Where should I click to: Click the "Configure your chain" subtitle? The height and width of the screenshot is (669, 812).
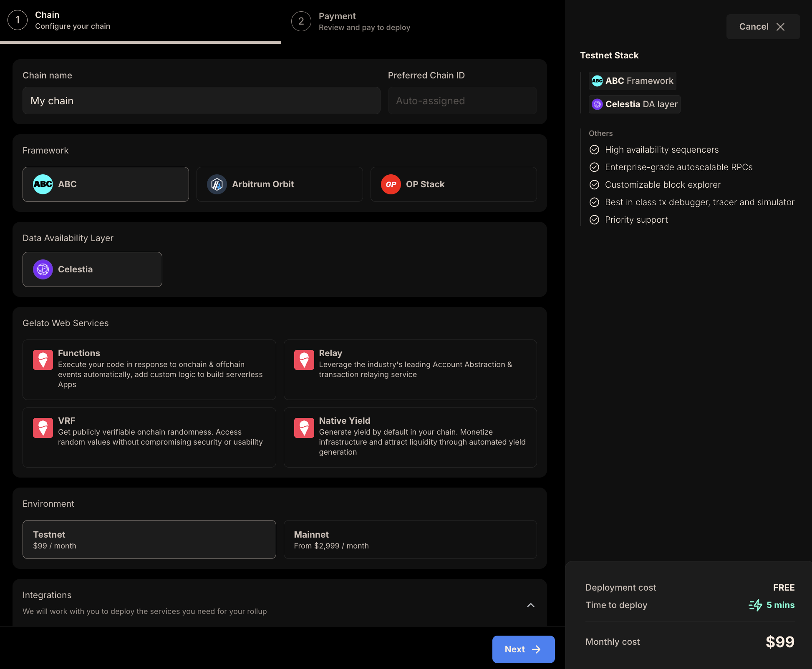coord(73,26)
